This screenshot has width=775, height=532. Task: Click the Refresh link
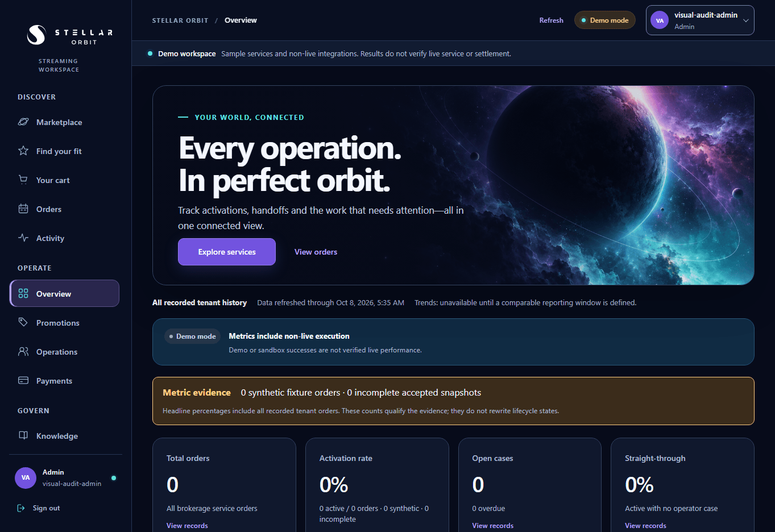click(x=552, y=20)
